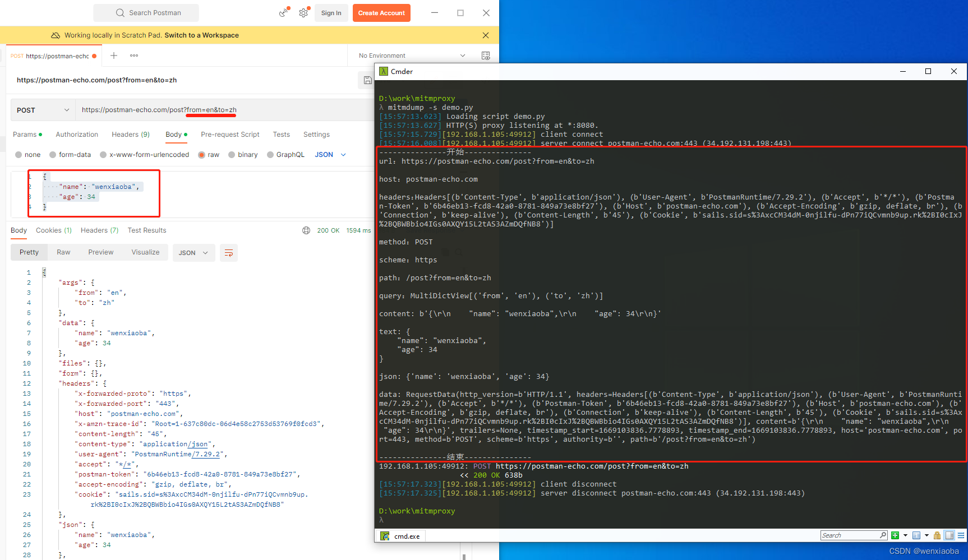
Task: Switch to the Params tab
Action: [27, 135]
